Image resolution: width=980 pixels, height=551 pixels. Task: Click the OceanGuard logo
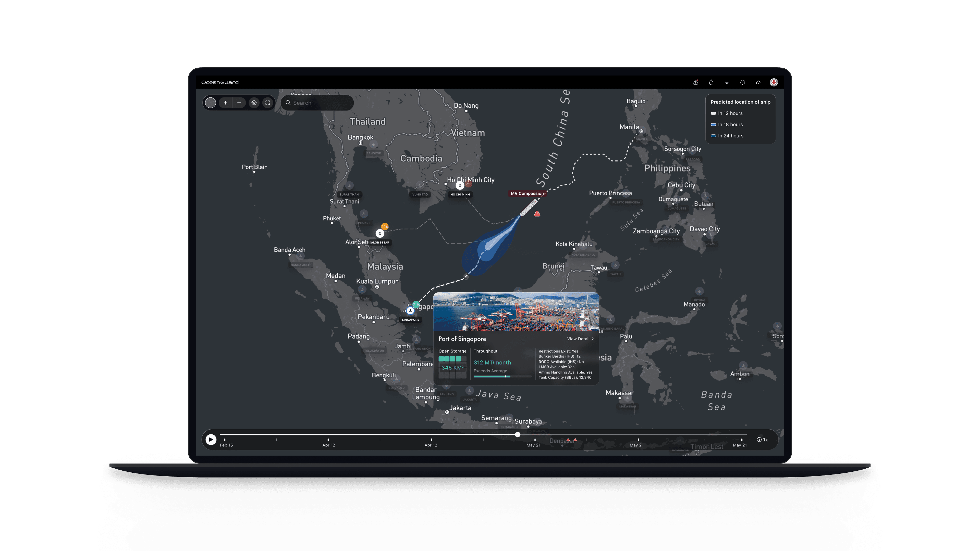[x=220, y=82]
